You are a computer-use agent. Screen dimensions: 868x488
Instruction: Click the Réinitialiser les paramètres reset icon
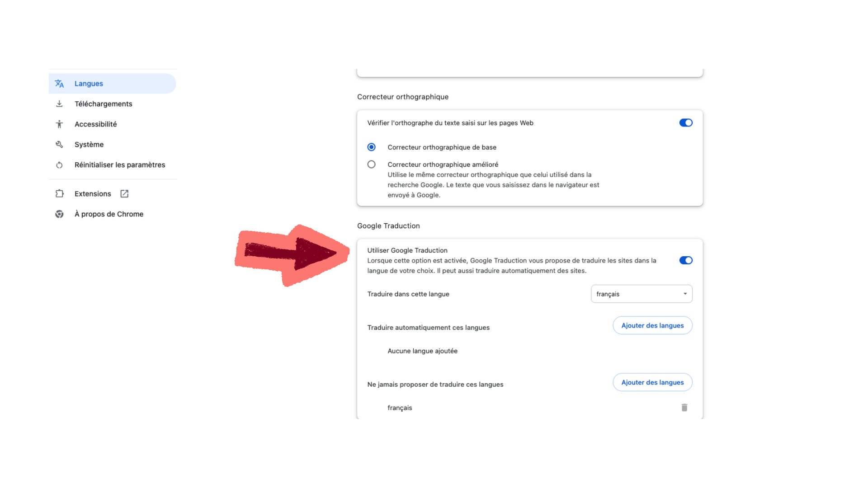(x=59, y=165)
